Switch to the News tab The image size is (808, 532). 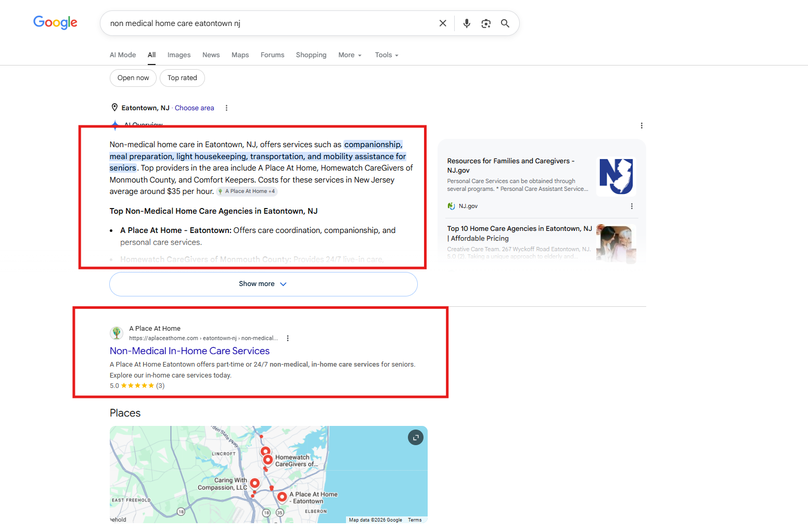[x=211, y=55]
